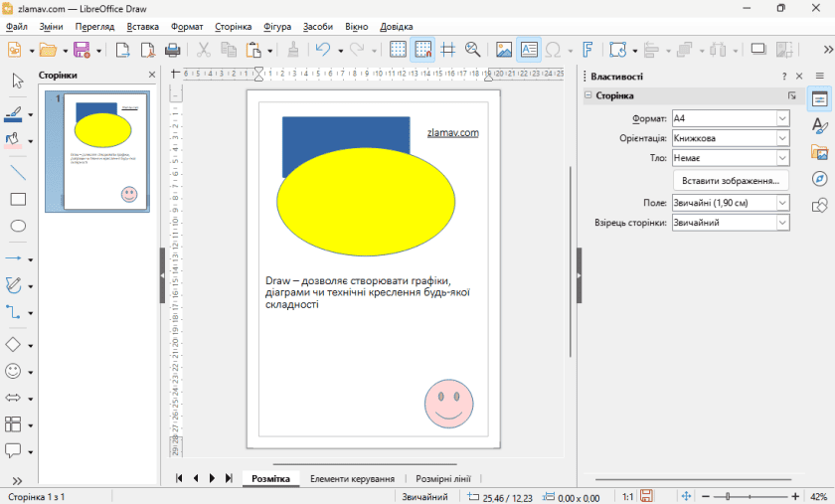The width and height of the screenshot is (835, 504).
Task: Click the Print icon in the toolbar
Action: pyautogui.click(x=172, y=49)
